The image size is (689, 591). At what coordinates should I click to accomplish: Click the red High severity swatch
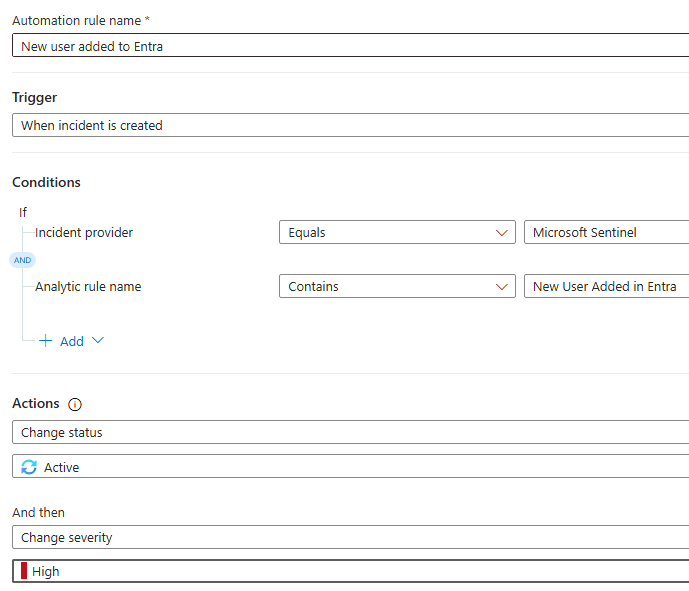24,571
